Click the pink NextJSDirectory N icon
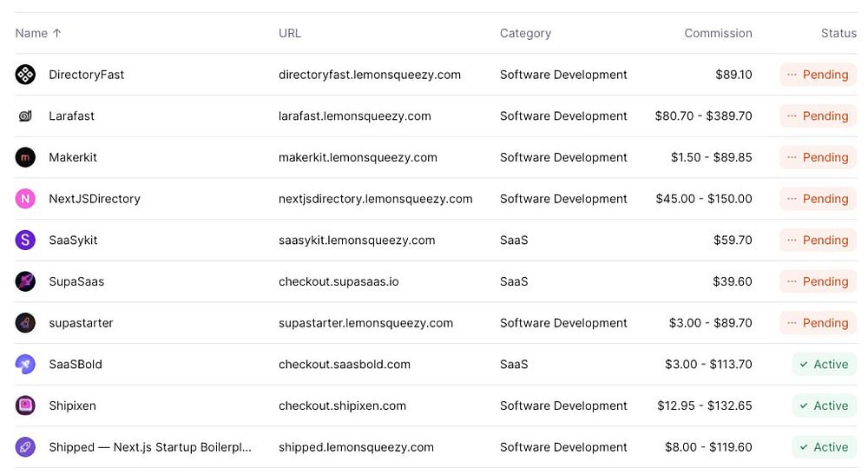868x475 pixels. (x=25, y=199)
